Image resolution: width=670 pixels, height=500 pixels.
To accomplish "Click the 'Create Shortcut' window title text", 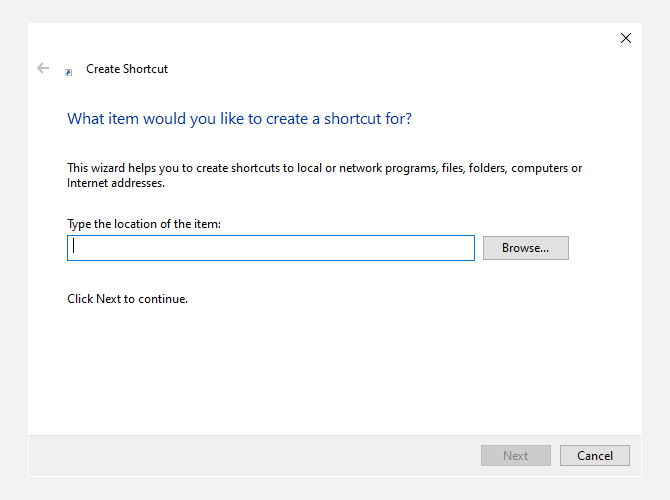I will coord(127,69).
